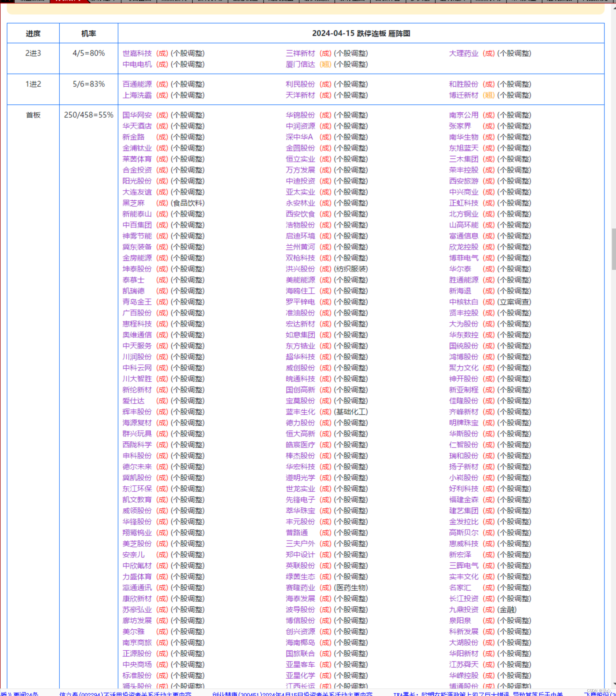616x696 pixels.
Task: Open the 博迁新材 stock link
Action: click(x=464, y=95)
